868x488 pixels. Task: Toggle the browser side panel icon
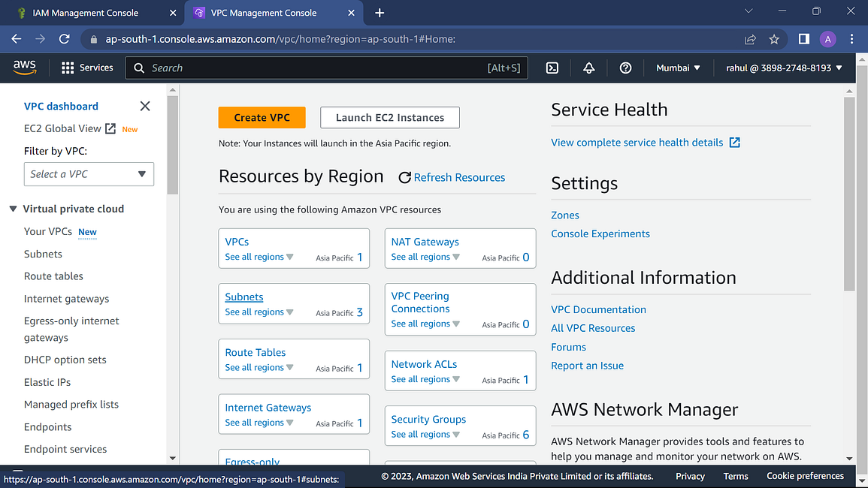click(x=804, y=39)
